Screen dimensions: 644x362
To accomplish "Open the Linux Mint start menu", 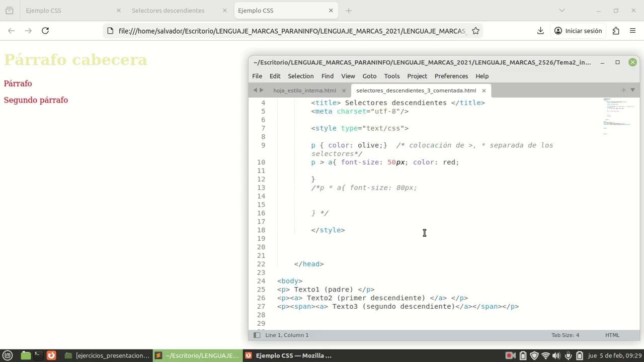I will [8, 355].
